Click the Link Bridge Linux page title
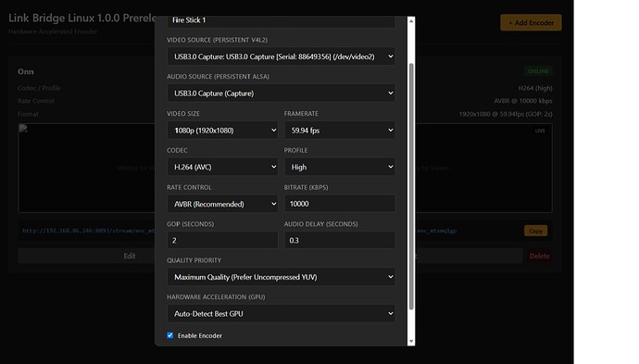 pyautogui.click(x=82, y=19)
